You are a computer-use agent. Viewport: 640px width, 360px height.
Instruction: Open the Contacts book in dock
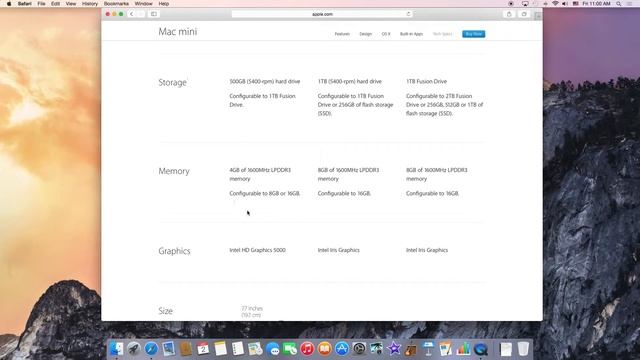click(x=186, y=349)
